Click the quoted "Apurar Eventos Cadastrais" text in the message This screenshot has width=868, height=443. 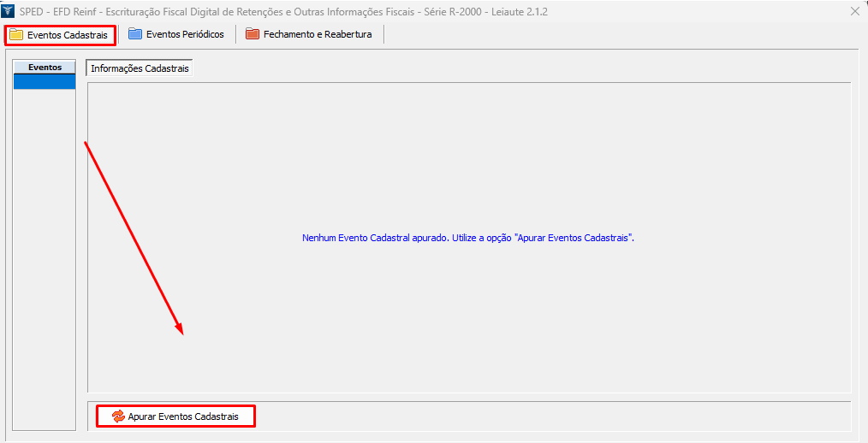click(573, 238)
